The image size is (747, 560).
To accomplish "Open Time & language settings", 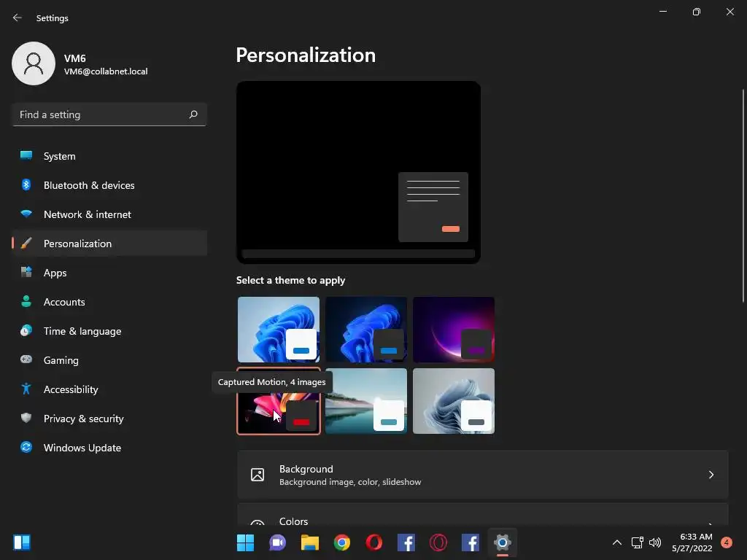I will tap(109, 330).
